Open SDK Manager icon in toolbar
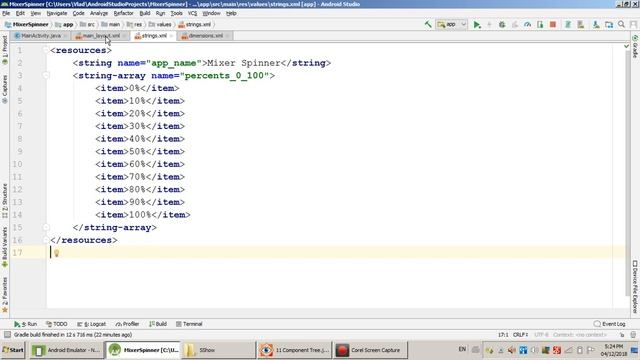The width and height of the screenshot is (640, 360). [x=596, y=24]
